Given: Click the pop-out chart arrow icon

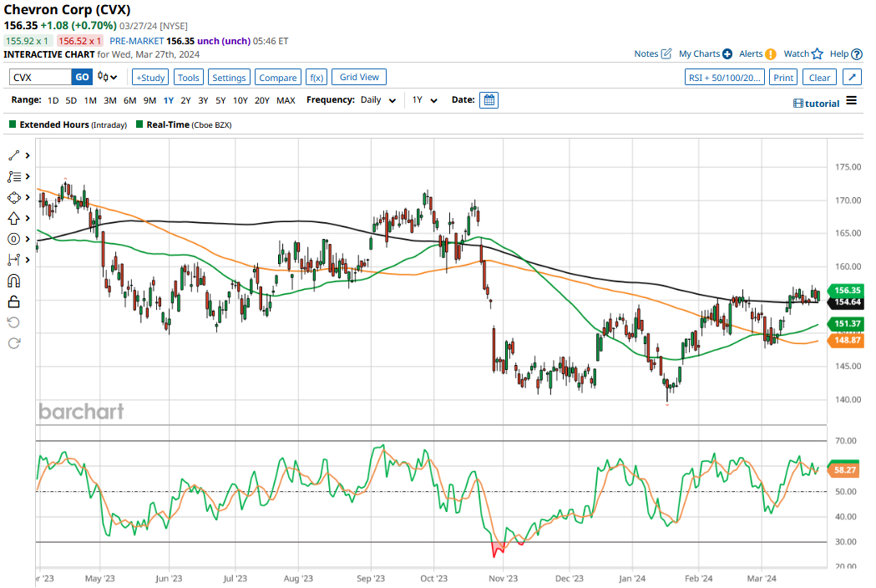Looking at the screenshot, I should (x=852, y=77).
